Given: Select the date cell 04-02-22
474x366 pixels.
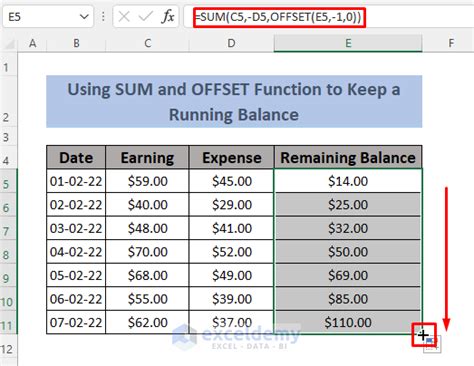Looking at the screenshot, I should pos(76,252).
